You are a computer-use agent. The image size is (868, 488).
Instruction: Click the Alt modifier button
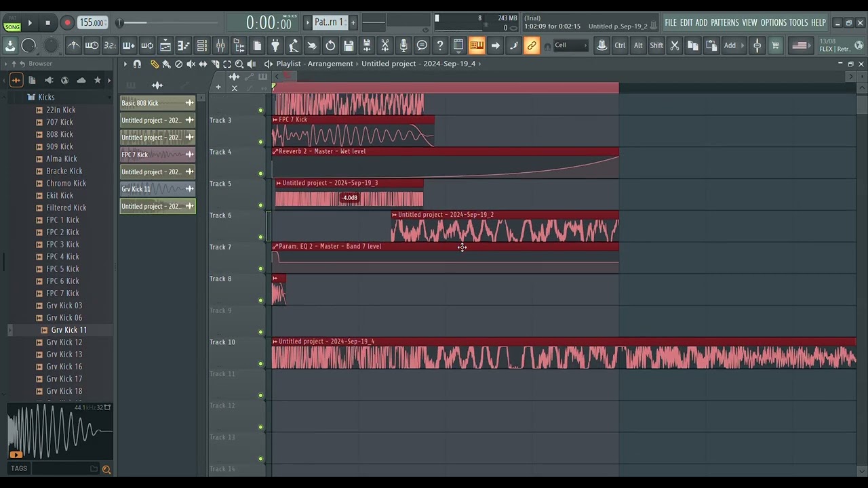point(638,45)
